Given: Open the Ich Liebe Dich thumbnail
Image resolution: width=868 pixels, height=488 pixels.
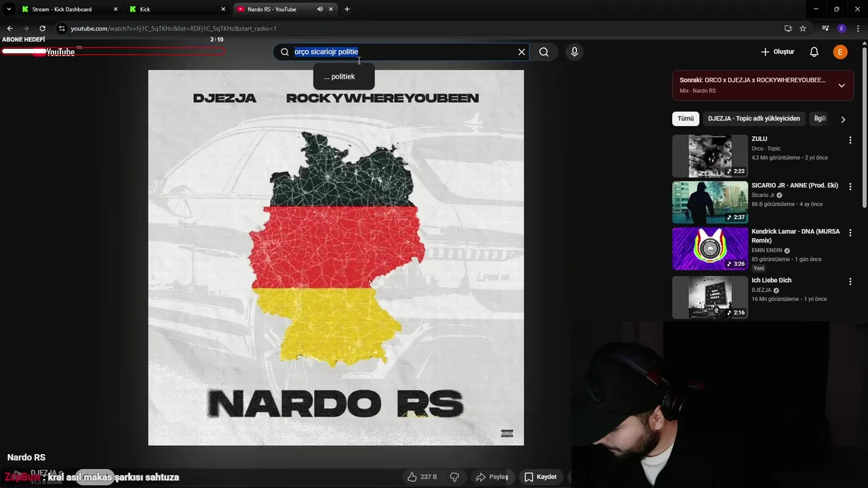Looking at the screenshot, I should click(x=710, y=297).
